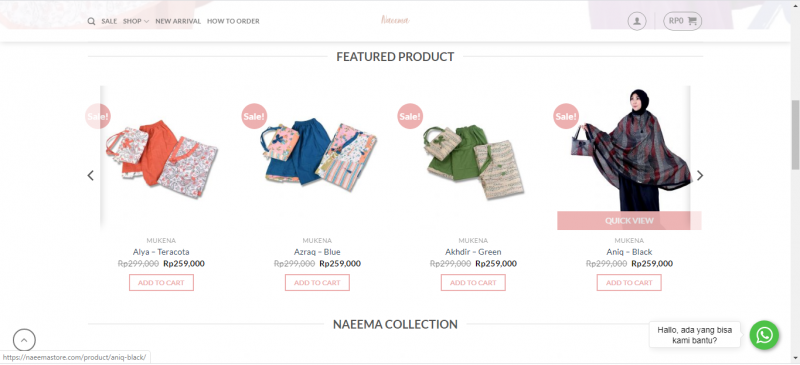Open the search magnifier icon
Screen dimensions: 800x365
[91, 21]
